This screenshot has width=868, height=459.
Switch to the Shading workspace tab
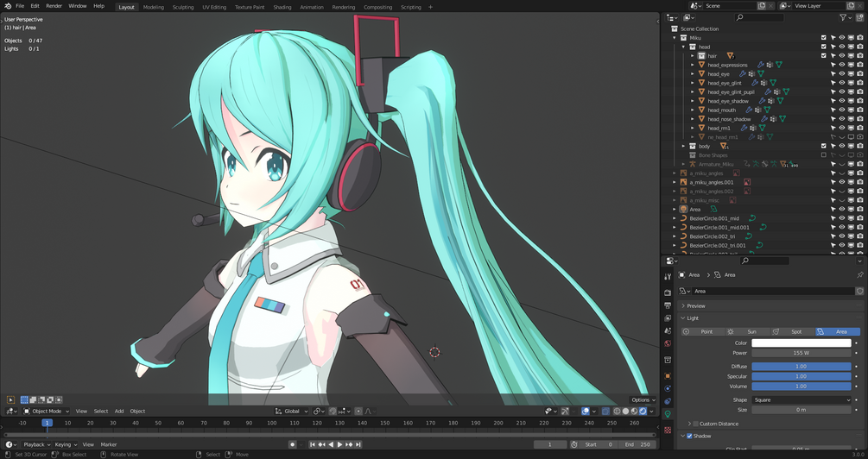(x=282, y=7)
